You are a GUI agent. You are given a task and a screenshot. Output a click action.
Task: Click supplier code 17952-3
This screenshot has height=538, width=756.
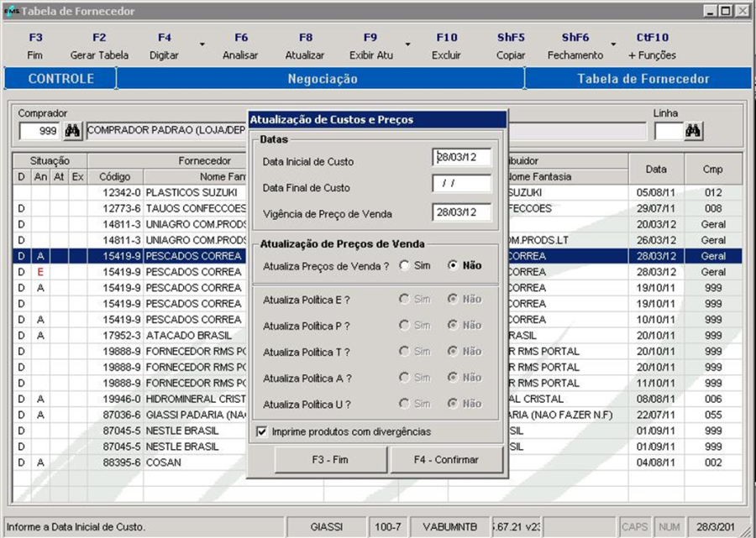(x=122, y=335)
